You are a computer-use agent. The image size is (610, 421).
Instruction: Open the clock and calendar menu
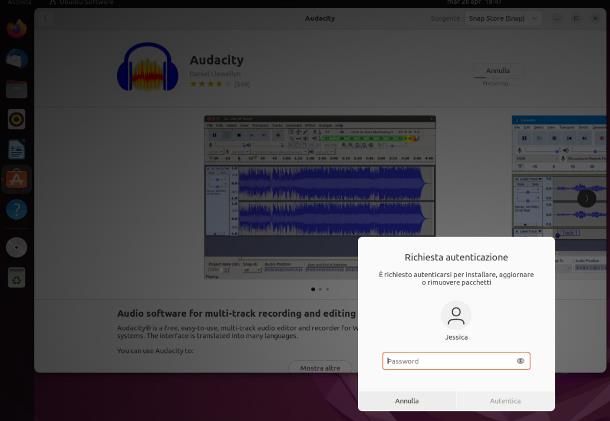474,2
